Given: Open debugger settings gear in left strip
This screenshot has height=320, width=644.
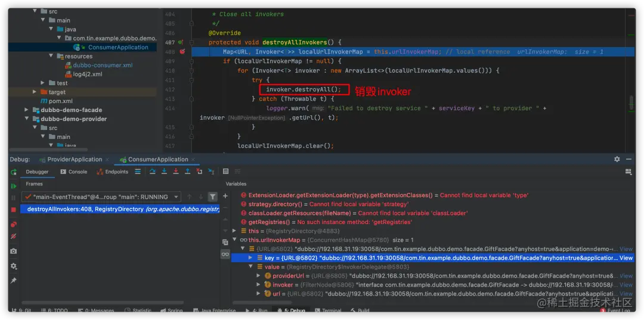Looking at the screenshot, I should 14,266.
